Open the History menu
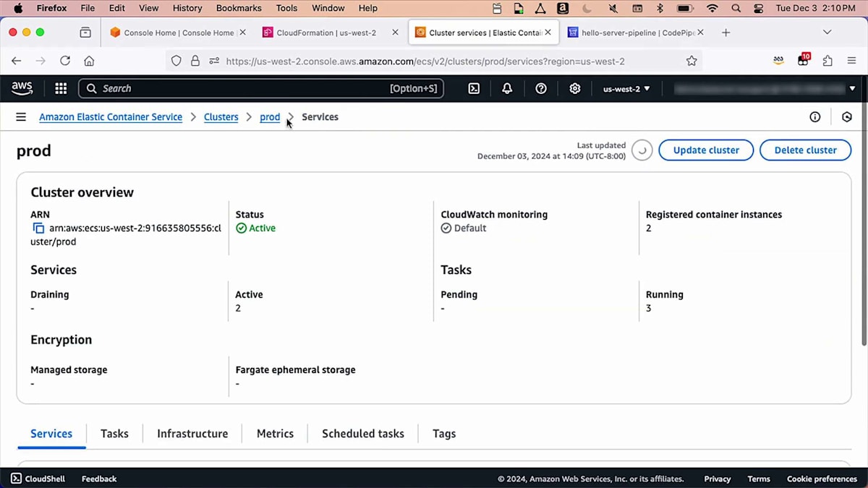The height and width of the screenshot is (488, 868). (187, 9)
